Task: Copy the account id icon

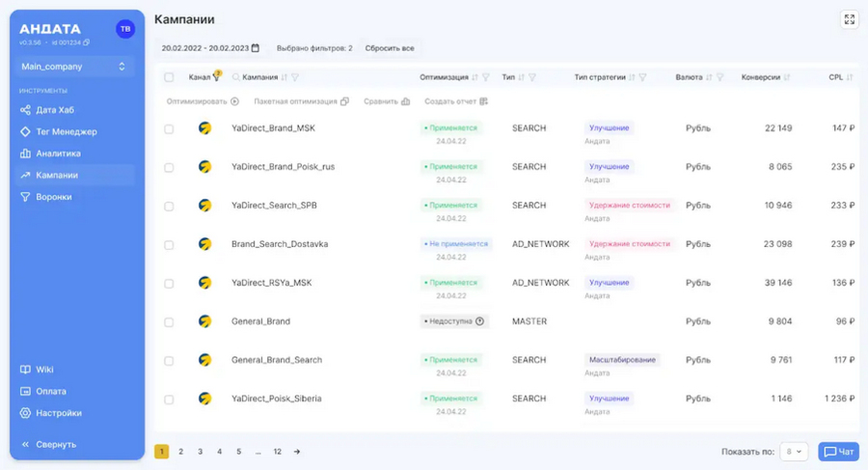Action: [87, 42]
